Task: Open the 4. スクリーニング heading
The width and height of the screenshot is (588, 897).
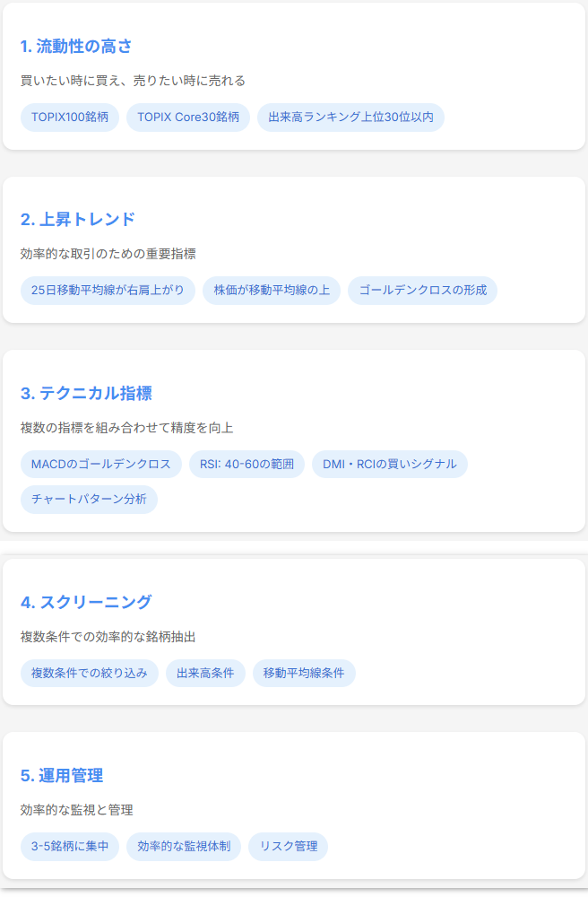Action: click(86, 603)
